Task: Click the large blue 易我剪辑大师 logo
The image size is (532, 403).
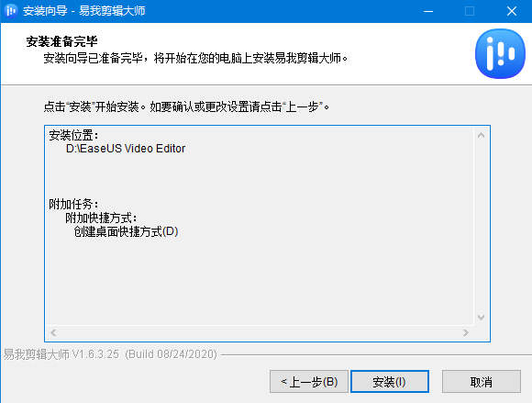Action: (500, 53)
